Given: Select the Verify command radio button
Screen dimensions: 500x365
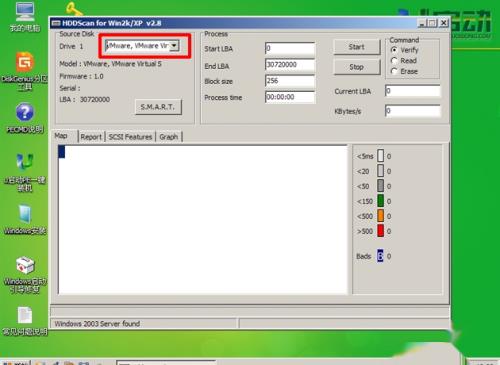Looking at the screenshot, I should pyautogui.click(x=394, y=50).
